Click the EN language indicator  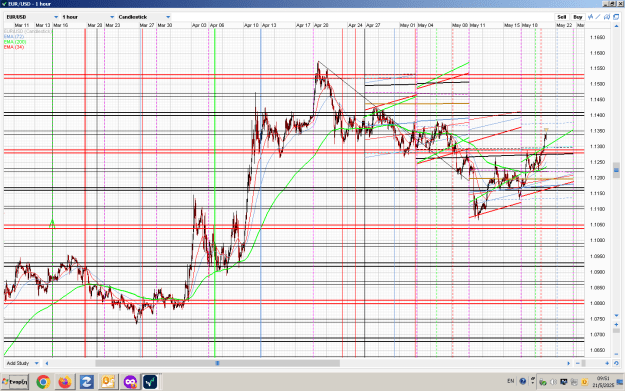[x=511, y=381]
